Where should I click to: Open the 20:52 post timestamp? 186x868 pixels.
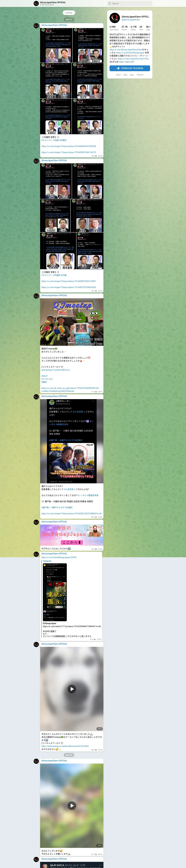pos(100,156)
